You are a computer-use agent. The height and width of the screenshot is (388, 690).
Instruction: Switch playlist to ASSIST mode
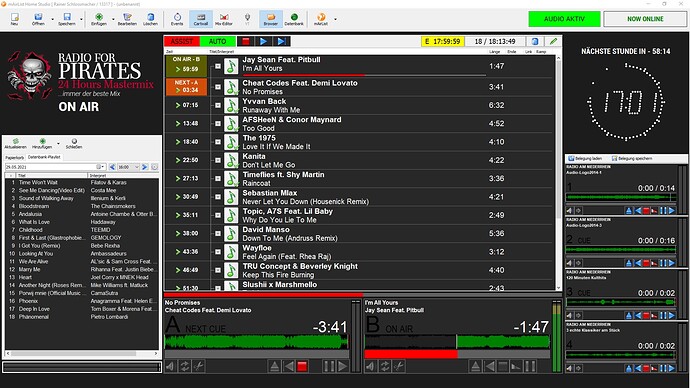point(182,41)
